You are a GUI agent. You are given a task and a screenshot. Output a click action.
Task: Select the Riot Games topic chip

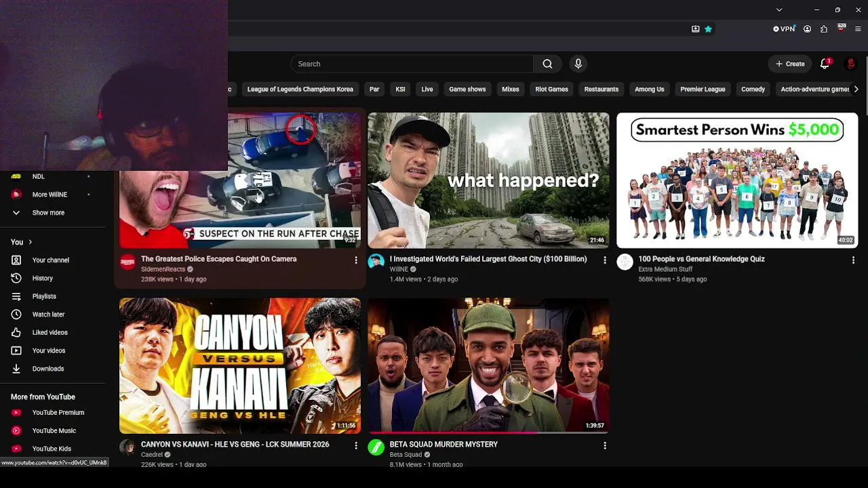(552, 89)
